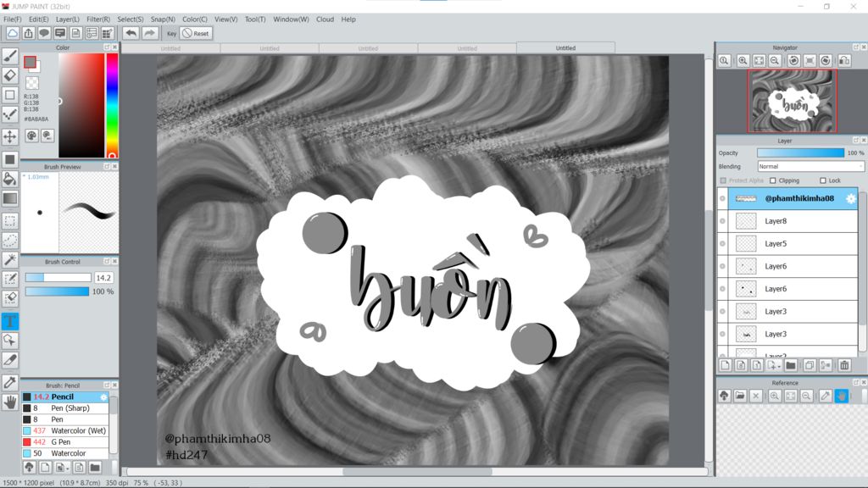Click the Key button in toolbar

(x=171, y=33)
